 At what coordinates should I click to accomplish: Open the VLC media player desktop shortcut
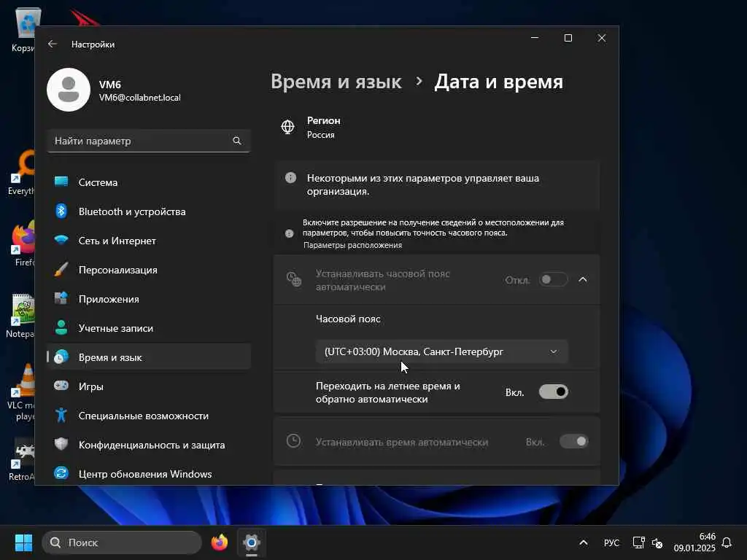click(23, 392)
